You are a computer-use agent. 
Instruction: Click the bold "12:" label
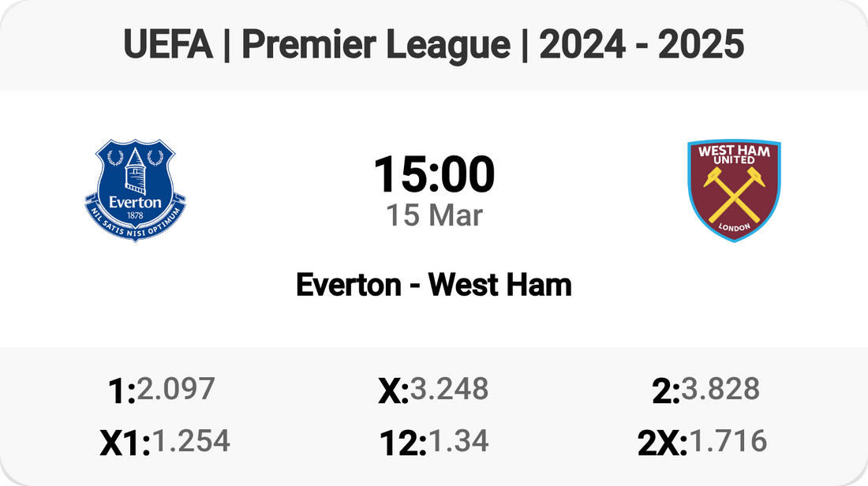click(x=402, y=444)
